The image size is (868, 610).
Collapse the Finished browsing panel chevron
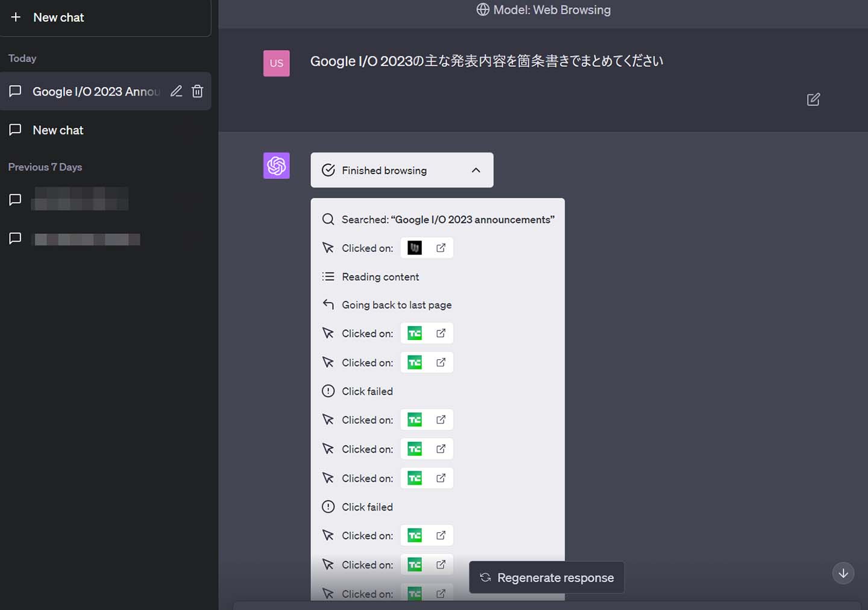click(476, 171)
